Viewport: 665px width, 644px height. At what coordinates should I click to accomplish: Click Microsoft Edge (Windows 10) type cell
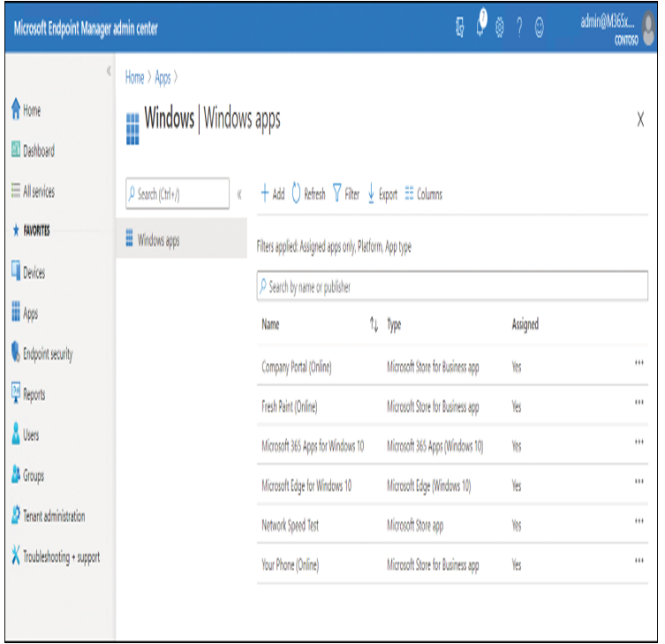click(x=429, y=486)
